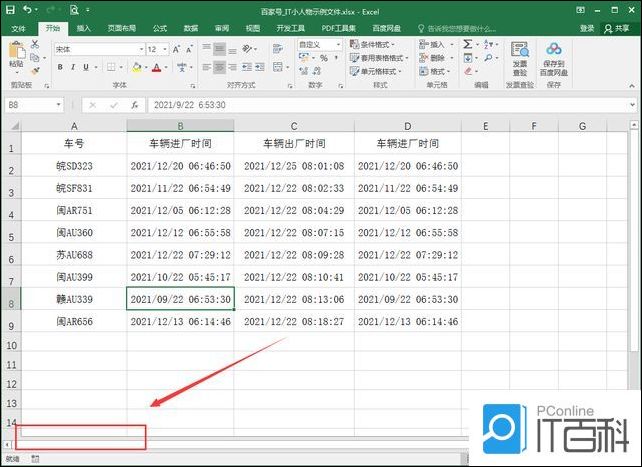Open Conditional Formatting (条件格式) dropdown
This screenshot has height=467, width=642.
point(372,44)
